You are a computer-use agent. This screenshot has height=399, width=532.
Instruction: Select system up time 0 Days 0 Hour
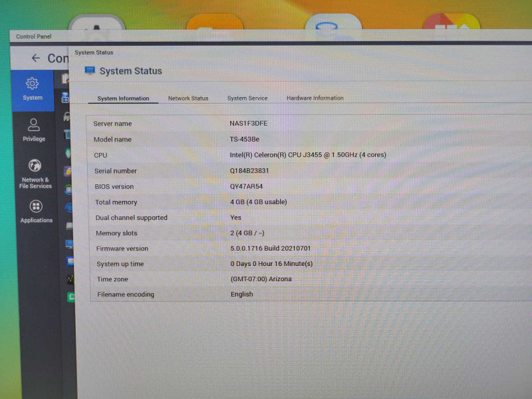click(271, 263)
